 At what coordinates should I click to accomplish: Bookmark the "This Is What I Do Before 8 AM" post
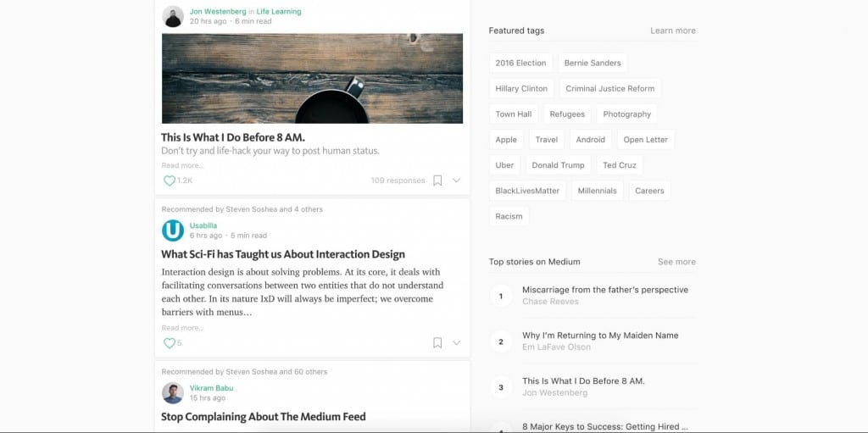pyautogui.click(x=437, y=180)
